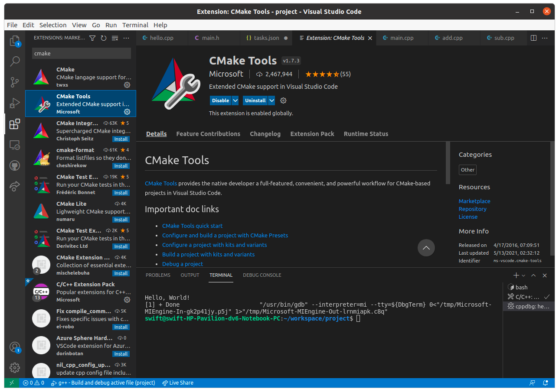Click manage gear for CMake by twxs
This screenshot has height=392, width=559.
pyautogui.click(x=127, y=85)
